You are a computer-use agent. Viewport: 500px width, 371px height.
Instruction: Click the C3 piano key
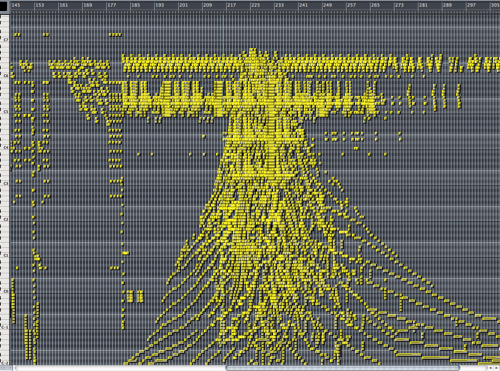coord(5,184)
